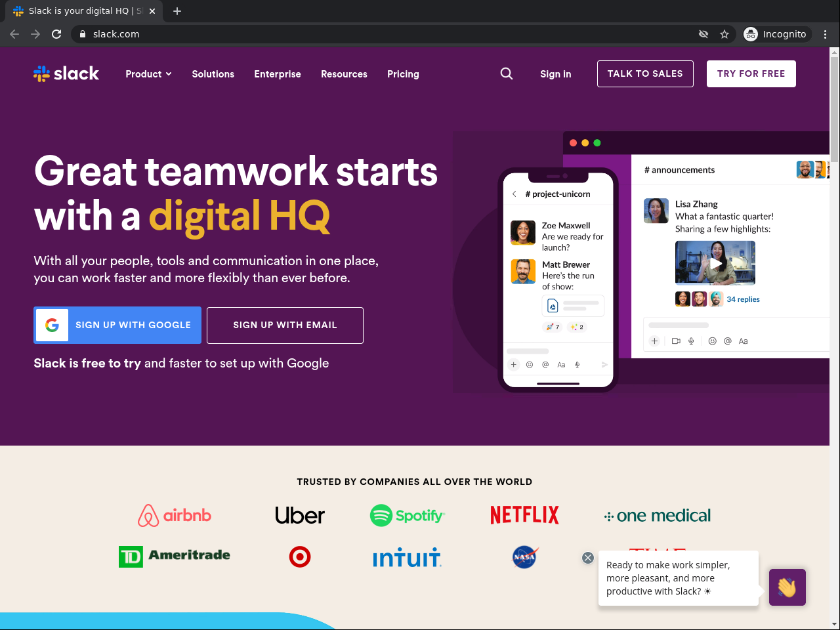Choose Sign Up with Email
This screenshot has height=630, width=840.
[x=285, y=325]
